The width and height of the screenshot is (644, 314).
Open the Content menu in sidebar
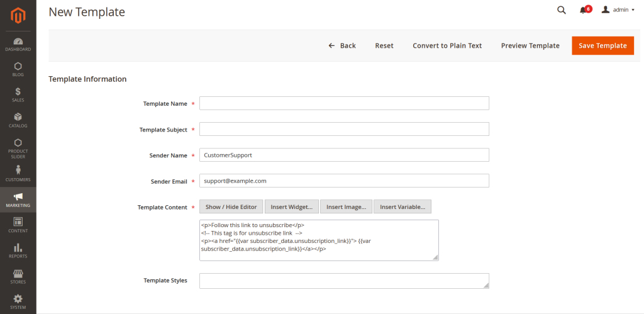click(18, 225)
